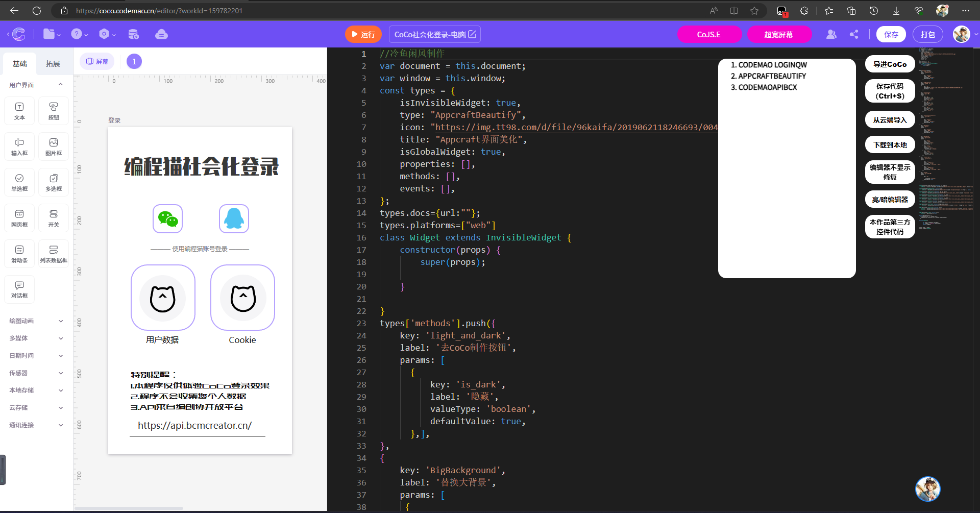Click the 打包 package button
The height and width of the screenshot is (513, 980).
[928, 34]
